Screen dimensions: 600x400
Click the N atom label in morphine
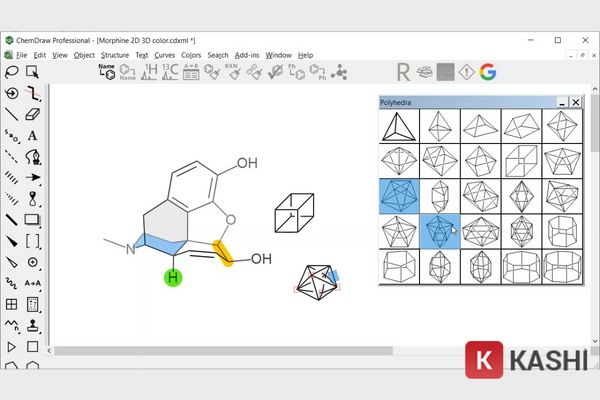(131, 249)
